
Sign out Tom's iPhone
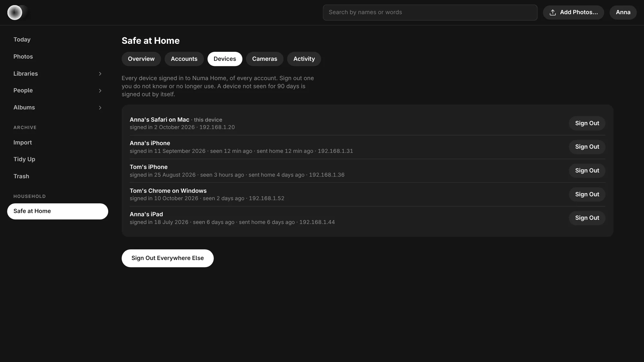coord(587,171)
